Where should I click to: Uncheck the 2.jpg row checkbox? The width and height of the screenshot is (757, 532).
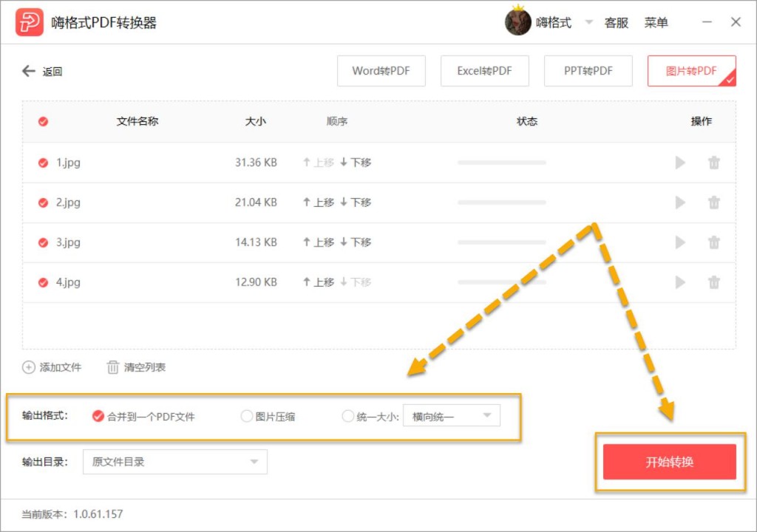tap(43, 202)
